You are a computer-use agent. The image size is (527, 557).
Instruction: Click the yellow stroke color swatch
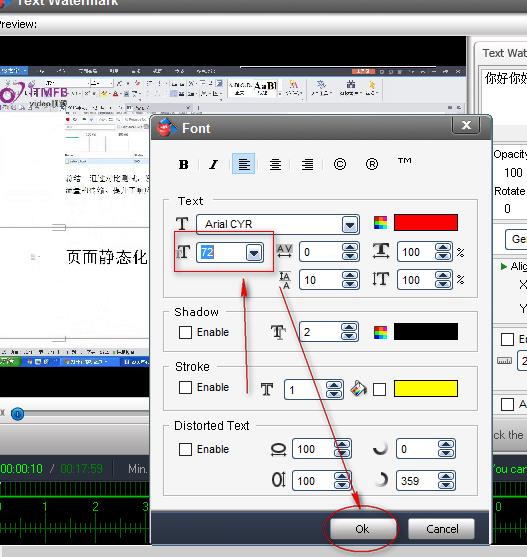coord(426,388)
